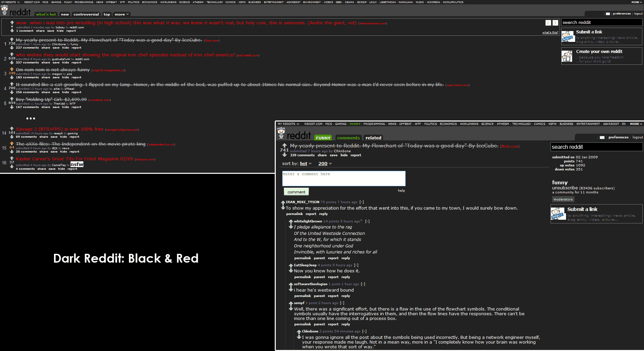Click the next promoted link arrow
The image size is (644, 351).
click(x=555, y=23)
